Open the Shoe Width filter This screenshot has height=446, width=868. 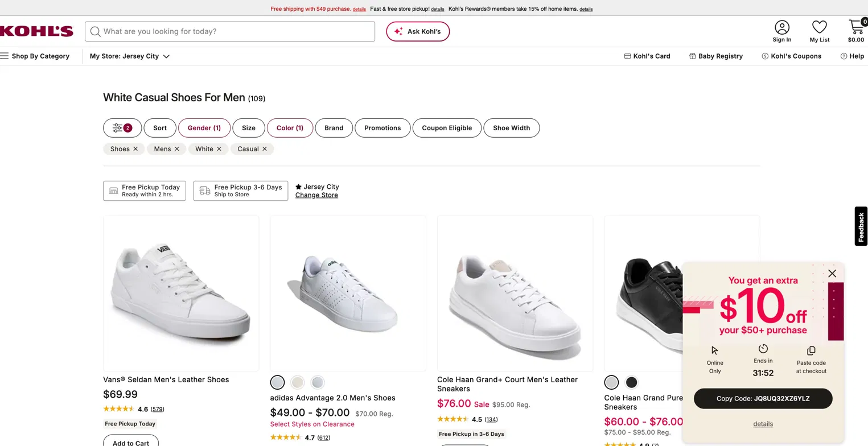[x=511, y=128]
